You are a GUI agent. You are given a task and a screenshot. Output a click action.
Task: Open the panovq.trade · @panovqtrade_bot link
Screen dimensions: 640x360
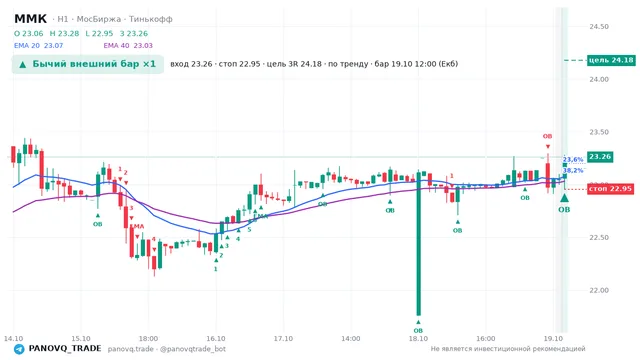point(167,349)
